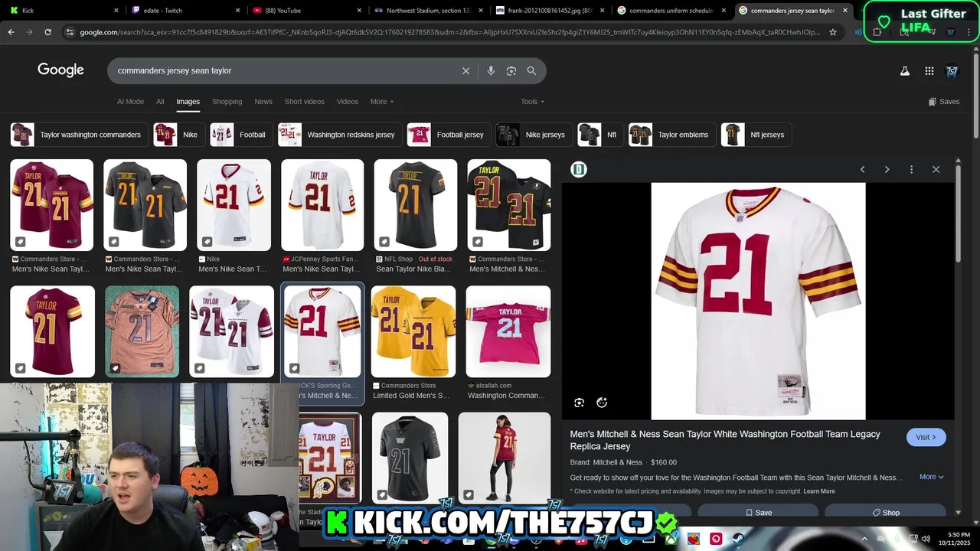The image size is (980, 551).
Task: Open the Short videos tab
Action: coord(304,102)
